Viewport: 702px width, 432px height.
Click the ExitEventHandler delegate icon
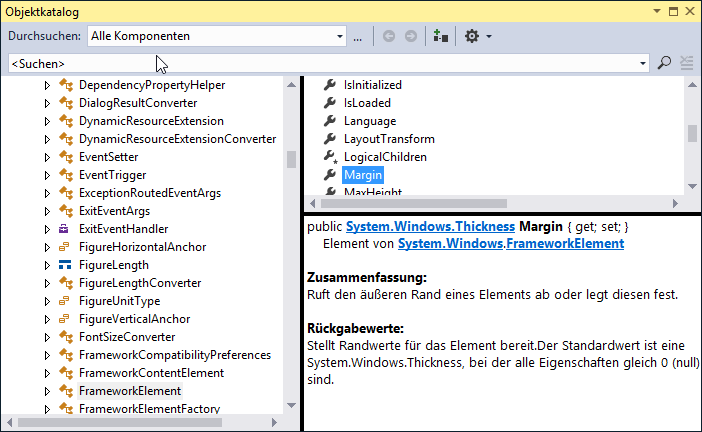click(64, 229)
